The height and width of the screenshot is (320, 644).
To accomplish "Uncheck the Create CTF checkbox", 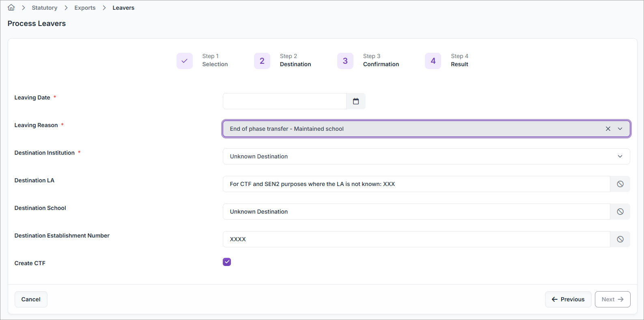I will pyautogui.click(x=227, y=262).
